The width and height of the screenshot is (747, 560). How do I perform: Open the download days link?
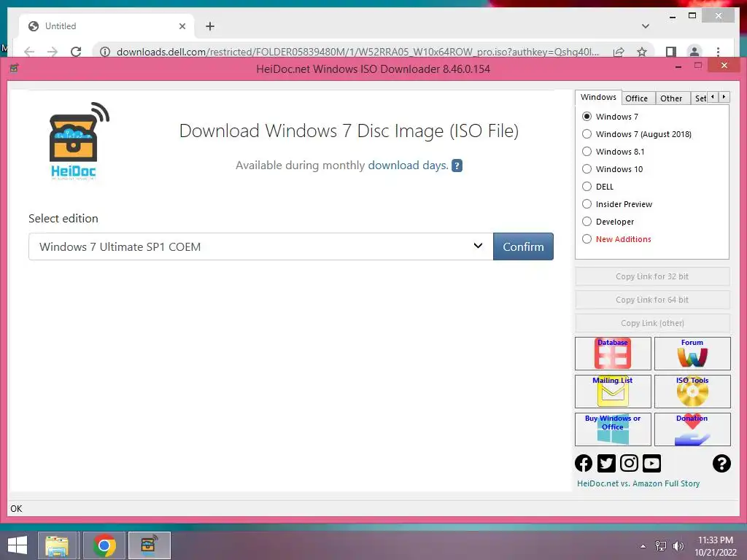click(408, 166)
